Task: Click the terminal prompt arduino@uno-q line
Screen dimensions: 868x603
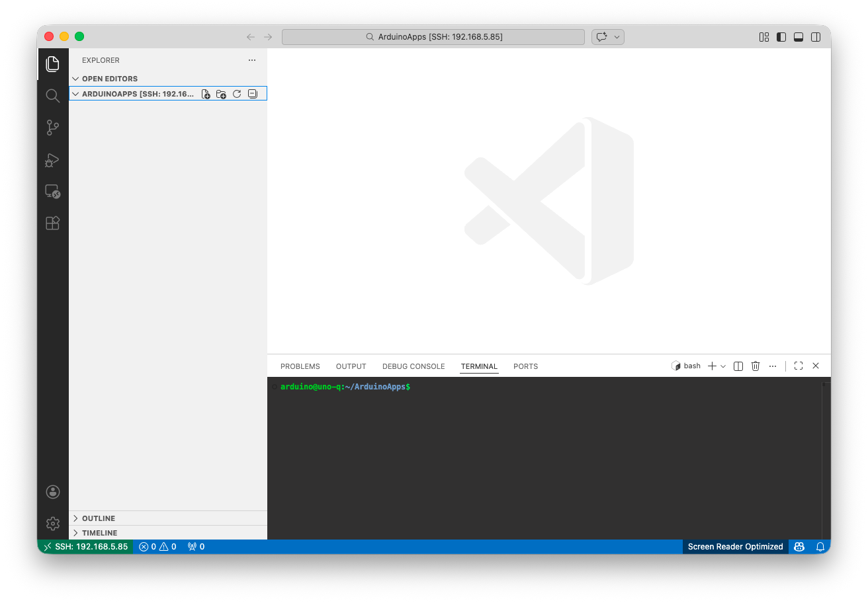Action: pyautogui.click(x=345, y=386)
